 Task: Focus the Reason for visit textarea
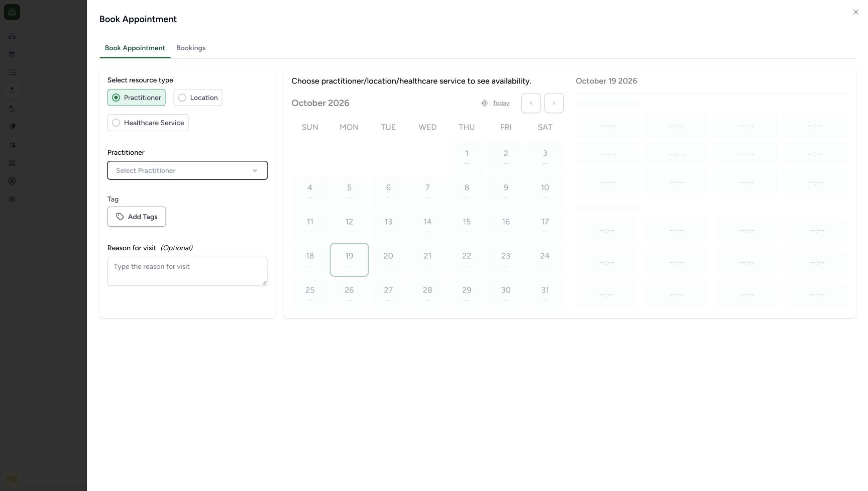[x=187, y=271]
